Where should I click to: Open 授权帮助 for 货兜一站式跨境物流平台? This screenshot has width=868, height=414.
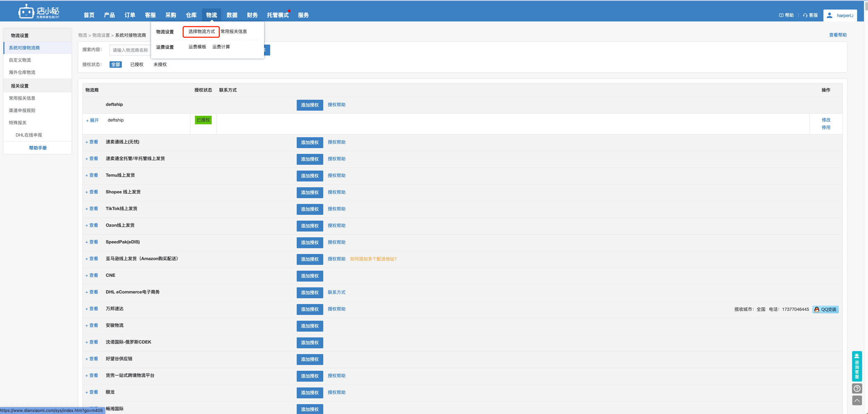click(x=337, y=376)
